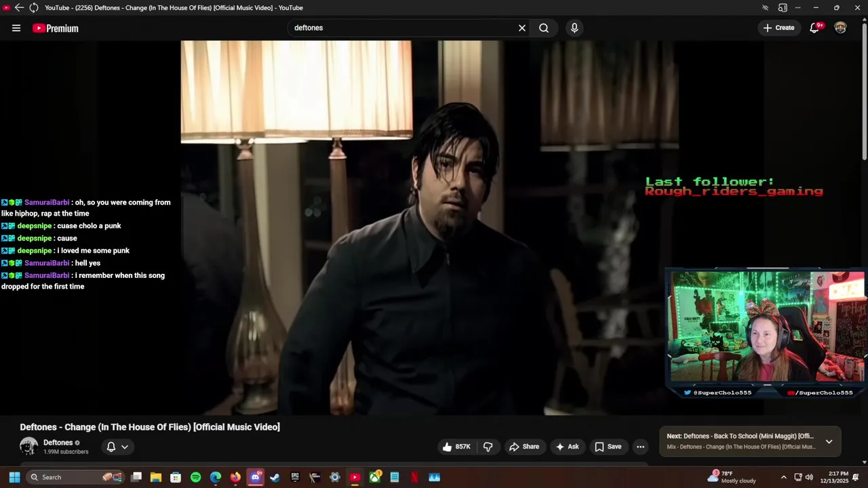Click the Ask button
The image size is (868, 488).
[567, 447]
